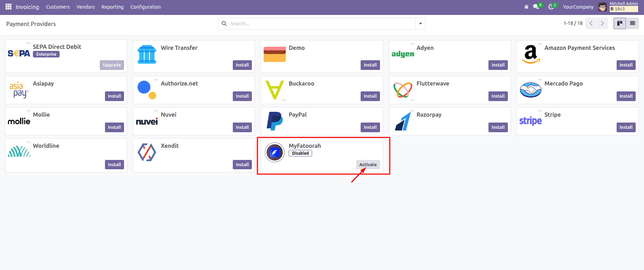Click the Nuvei logo
The height and width of the screenshot is (270, 644).
point(147,121)
